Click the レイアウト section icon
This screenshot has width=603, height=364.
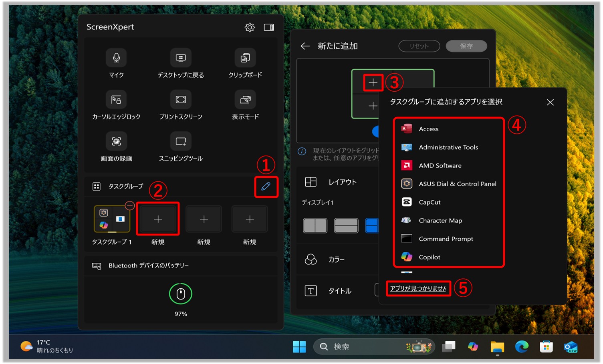coord(311,182)
